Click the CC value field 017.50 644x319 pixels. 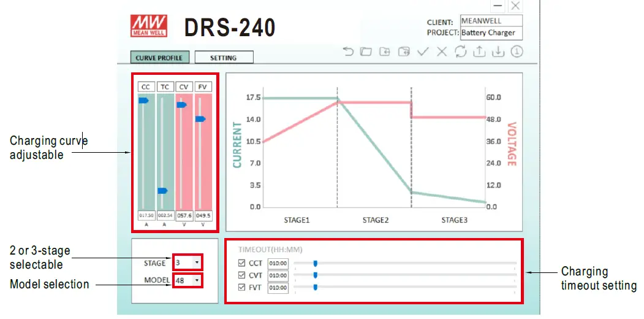coord(146,215)
